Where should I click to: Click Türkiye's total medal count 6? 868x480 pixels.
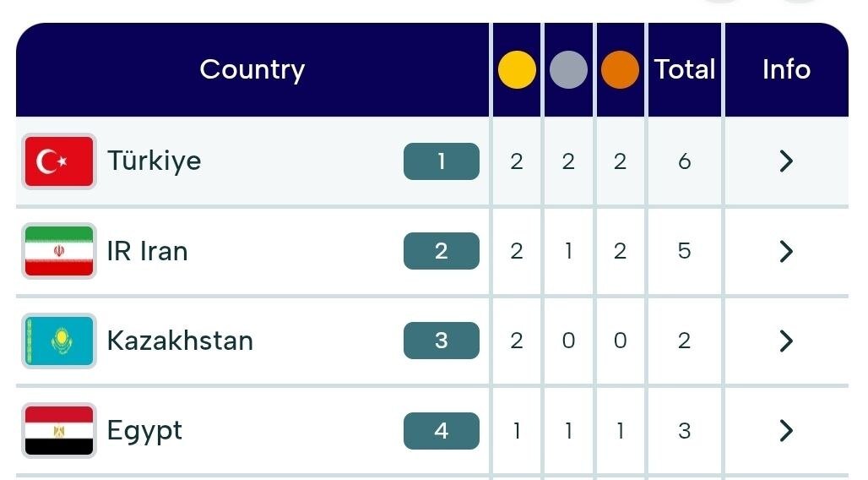(x=684, y=161)
